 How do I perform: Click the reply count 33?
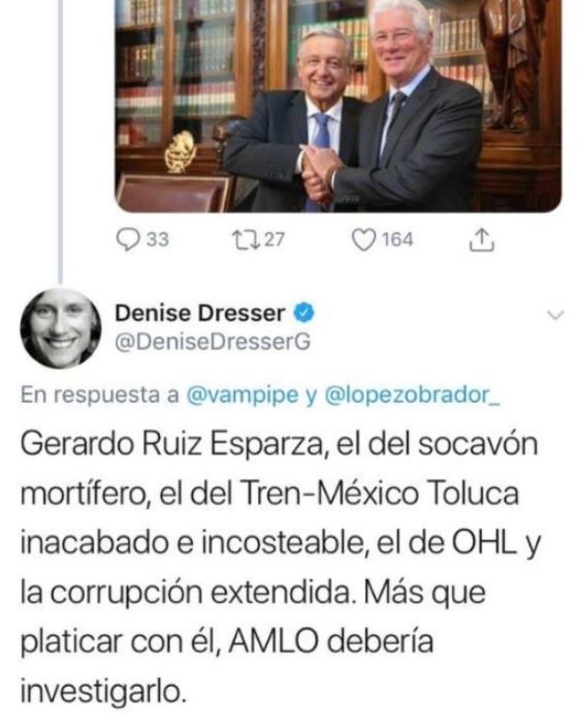[157, 240]
